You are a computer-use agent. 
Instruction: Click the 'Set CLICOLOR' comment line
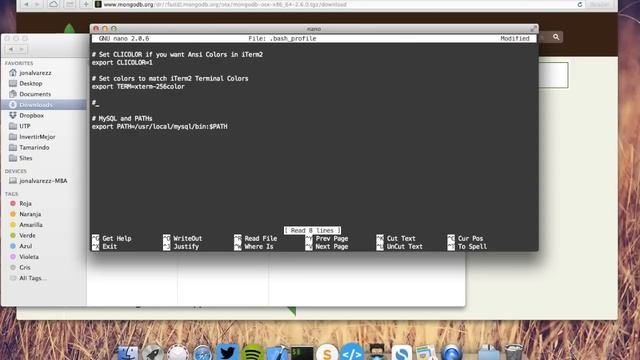point(177,54)
